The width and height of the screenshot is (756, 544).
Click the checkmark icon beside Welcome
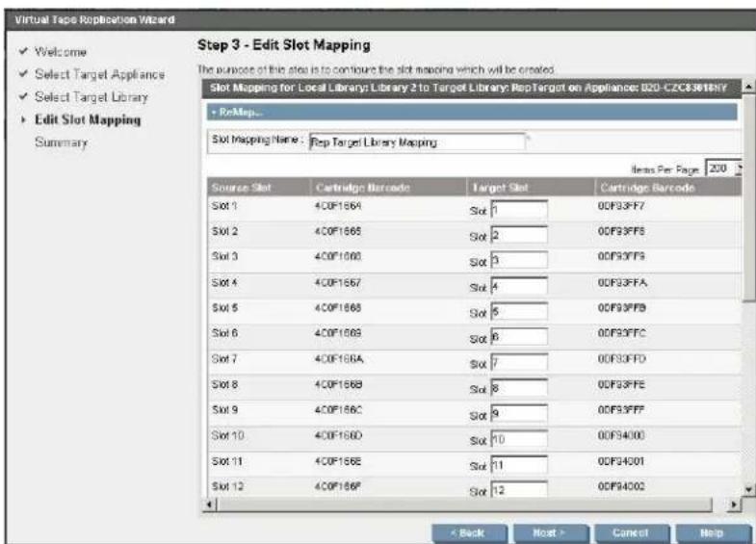click(23, 51)
